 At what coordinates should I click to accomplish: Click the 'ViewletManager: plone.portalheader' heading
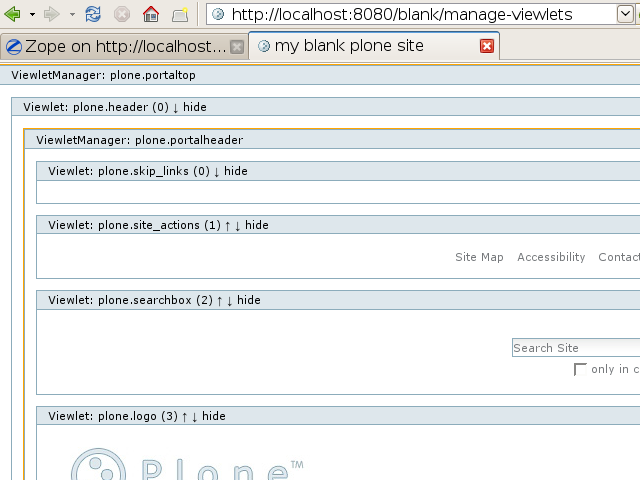click(140, 140)
